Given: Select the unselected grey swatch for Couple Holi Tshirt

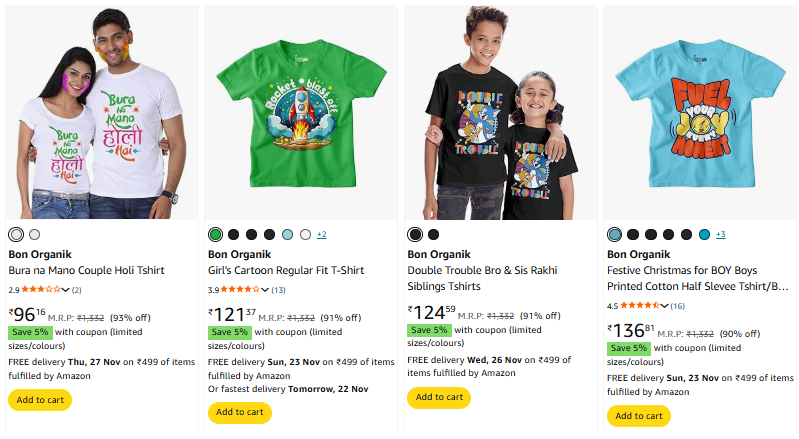Looking at the screenshot, I should coord(35,234).
